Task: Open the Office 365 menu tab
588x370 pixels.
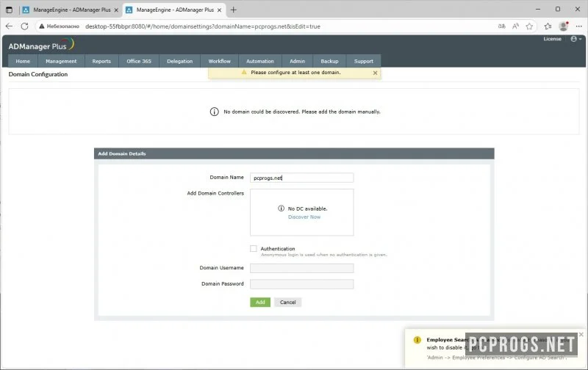Action: (139, 61)
